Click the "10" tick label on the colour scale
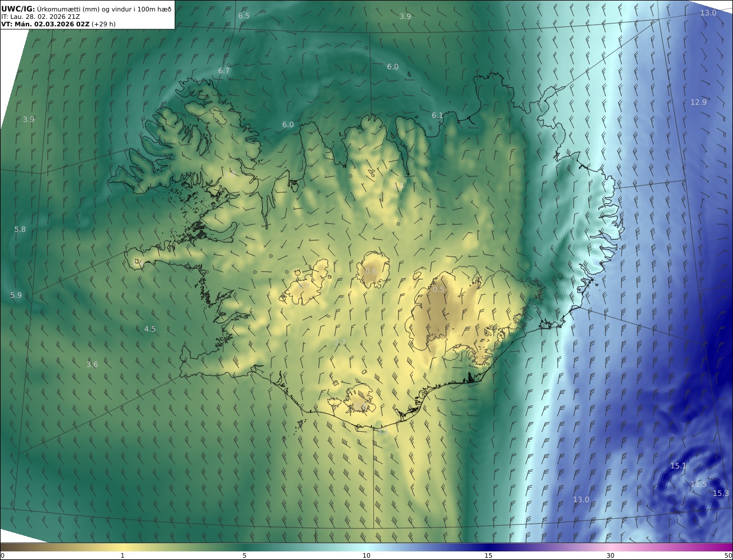This screenshot has height=560, width=733. [x=366, y=555]
